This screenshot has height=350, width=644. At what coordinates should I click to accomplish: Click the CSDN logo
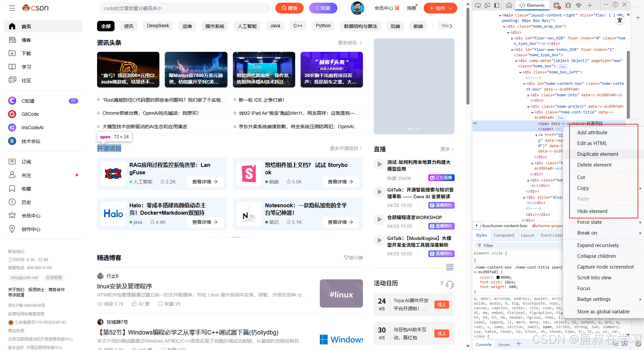[35, 8]
